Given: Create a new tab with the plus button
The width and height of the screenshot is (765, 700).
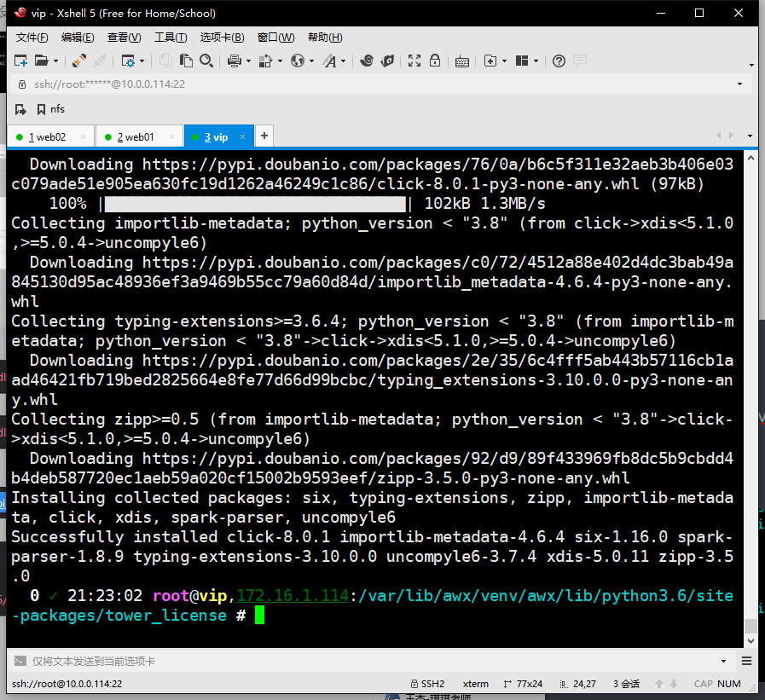Looking at the screenshot, I should coord(264,136).
